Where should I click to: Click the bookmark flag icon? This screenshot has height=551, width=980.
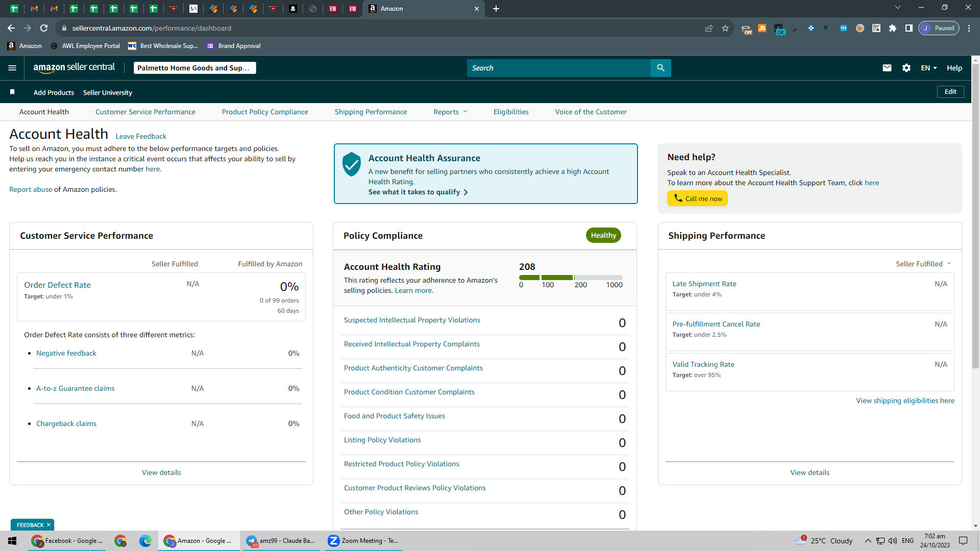pyautogui.click(x=12, y=92)
